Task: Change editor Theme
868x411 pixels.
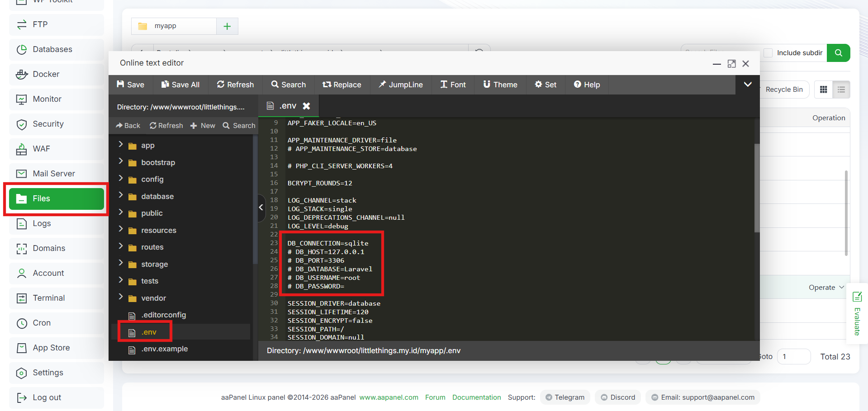Action: click(500, 85)
